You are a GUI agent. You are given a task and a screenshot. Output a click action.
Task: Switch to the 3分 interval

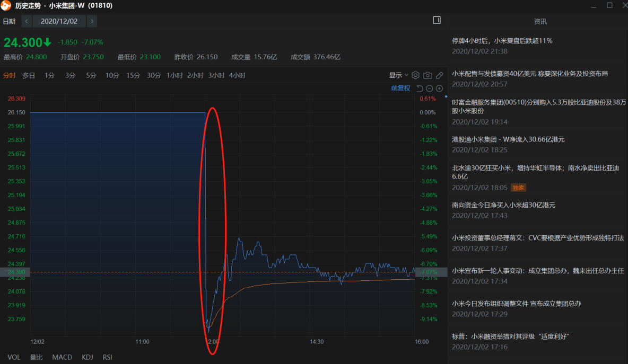pyautogui.click(x=70, y=75)
